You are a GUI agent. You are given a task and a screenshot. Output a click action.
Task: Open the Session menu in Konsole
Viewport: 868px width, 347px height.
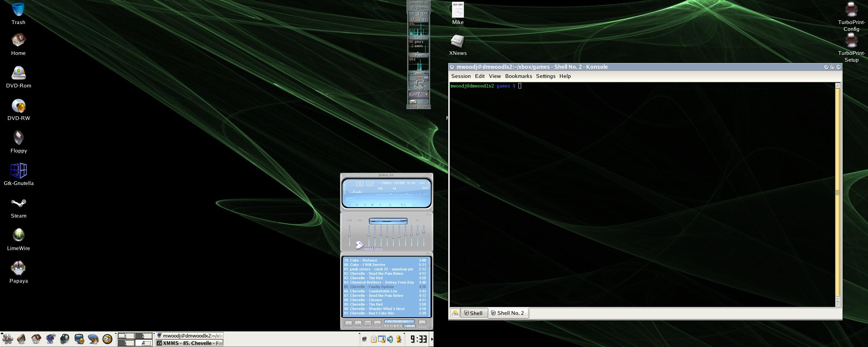pyautogui.click(x=460, y=76)
